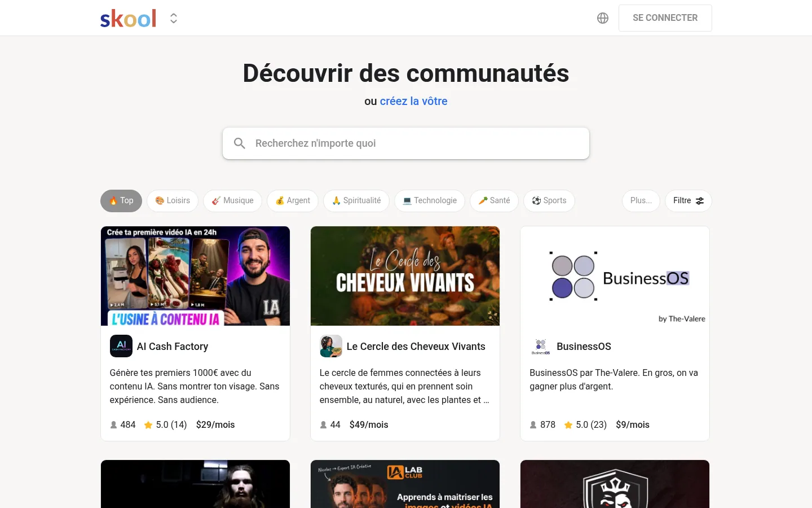This screenshot has width=812, height=508.
Task: Click the member icon beside 44
Action: 323,425
